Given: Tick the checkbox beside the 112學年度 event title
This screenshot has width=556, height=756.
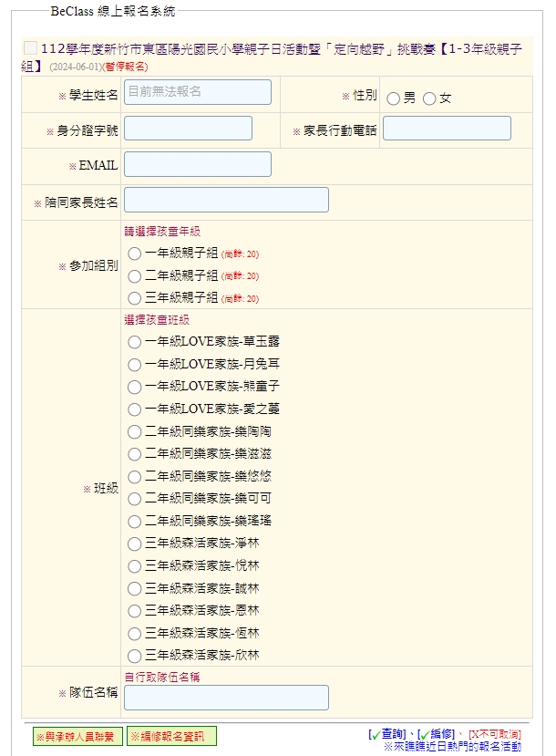Looking at the screenshot, I should 31,48.
